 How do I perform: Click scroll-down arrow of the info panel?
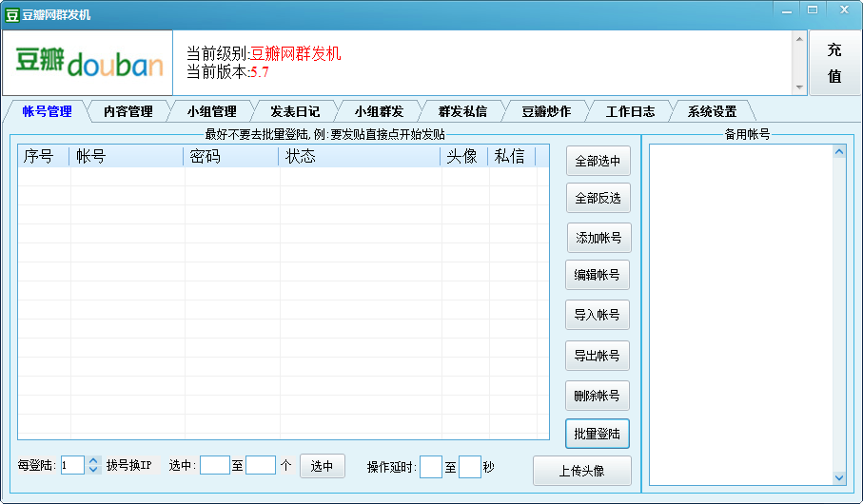point(799,87)
